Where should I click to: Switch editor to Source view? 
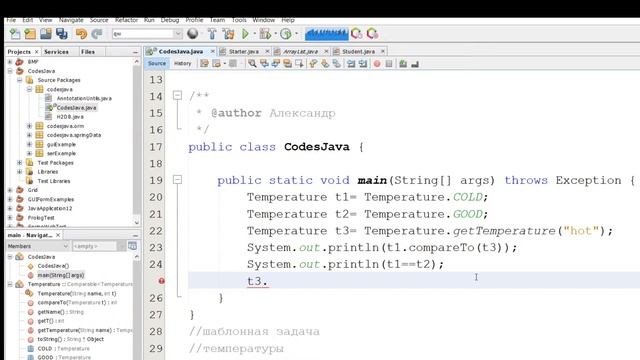157,64
